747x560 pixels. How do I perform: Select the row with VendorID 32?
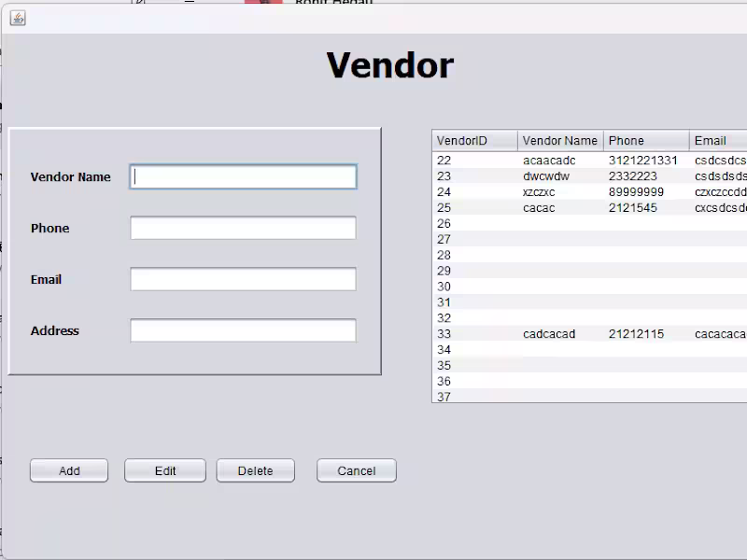tap(590, 317)
